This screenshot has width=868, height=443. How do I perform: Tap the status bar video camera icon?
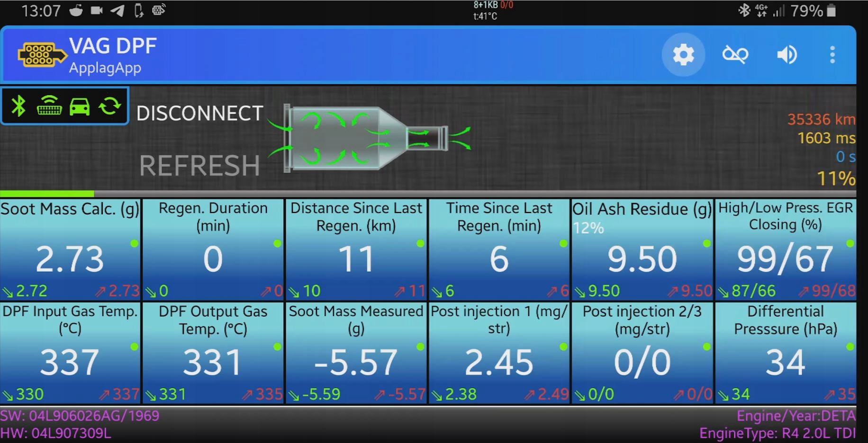(x=97, y=10)
